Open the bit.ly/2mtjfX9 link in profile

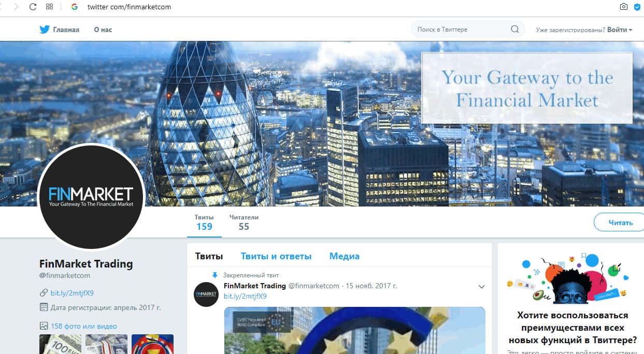(x=72, y=293)
